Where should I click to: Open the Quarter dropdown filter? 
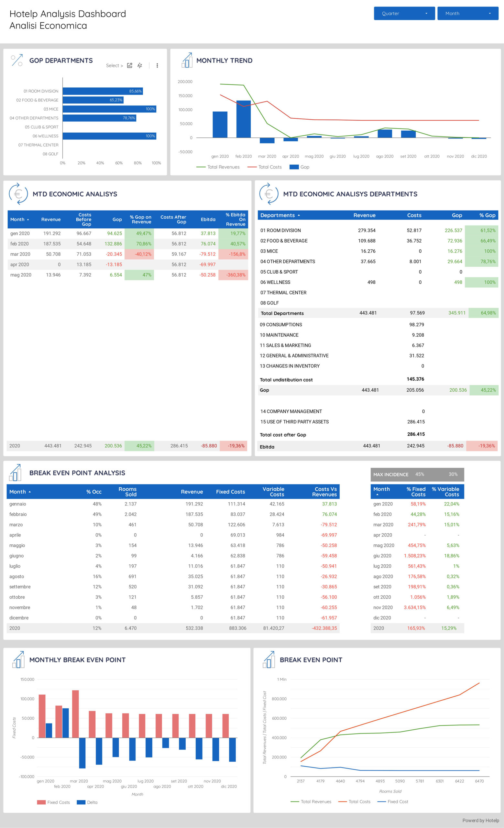pyautogui.click(x=404, y=14)
